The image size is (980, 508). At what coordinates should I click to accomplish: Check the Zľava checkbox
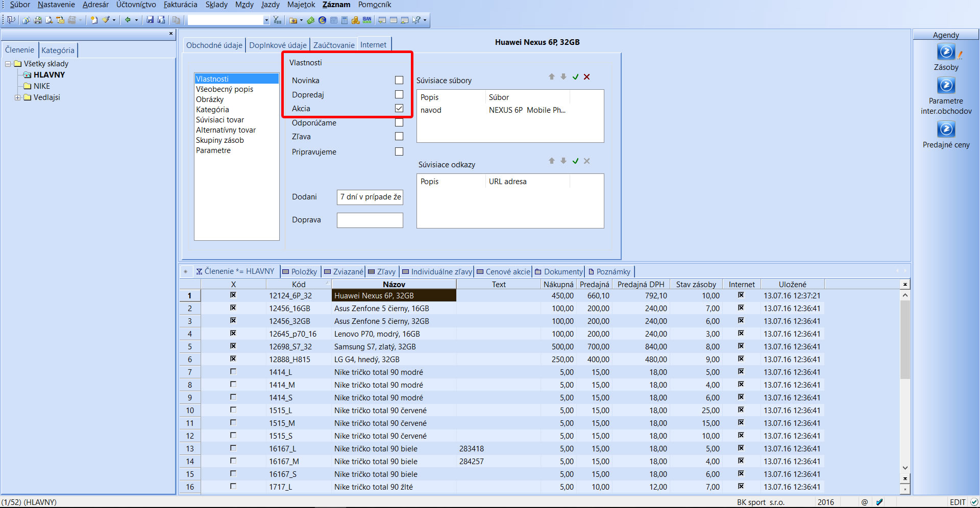click(399, 136)
